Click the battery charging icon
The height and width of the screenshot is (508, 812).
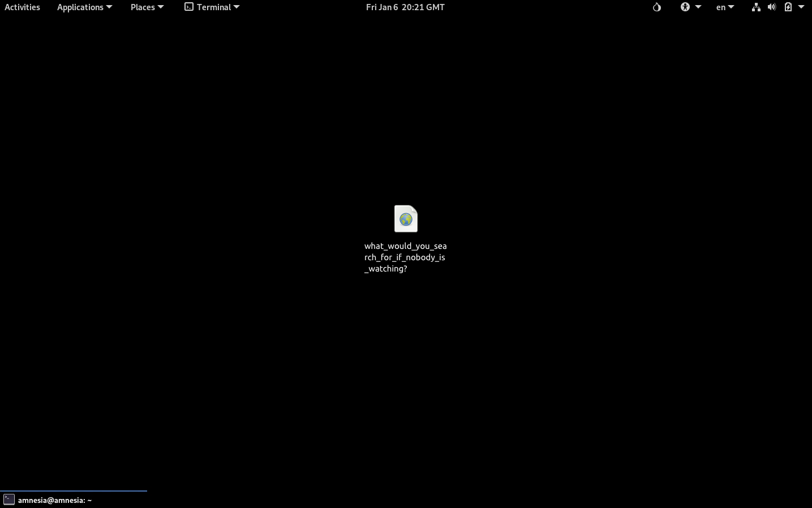click(x=788, y=7)
